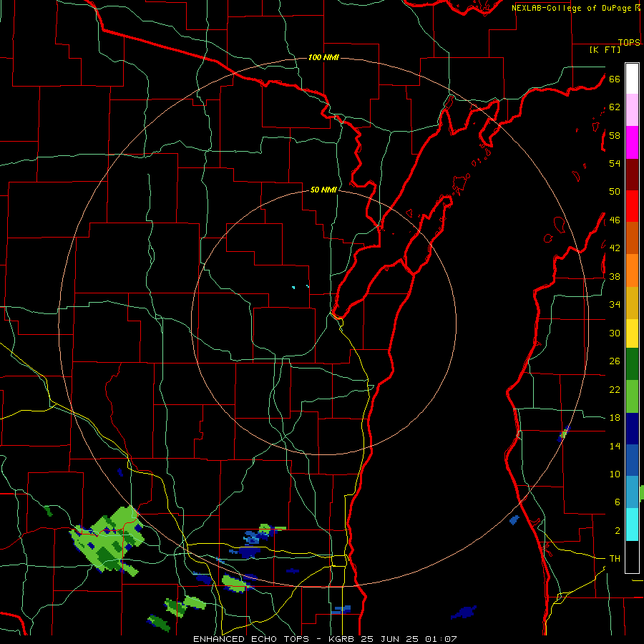Click the legend value 34
Viewport: 644px width, 644px height.
click(615, 305)
